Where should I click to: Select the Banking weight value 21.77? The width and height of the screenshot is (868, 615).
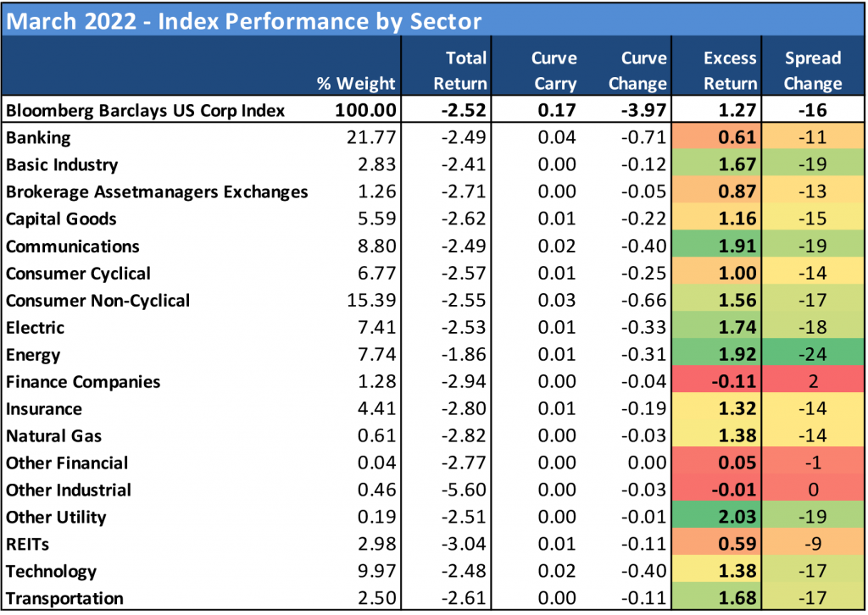[373, 137]
